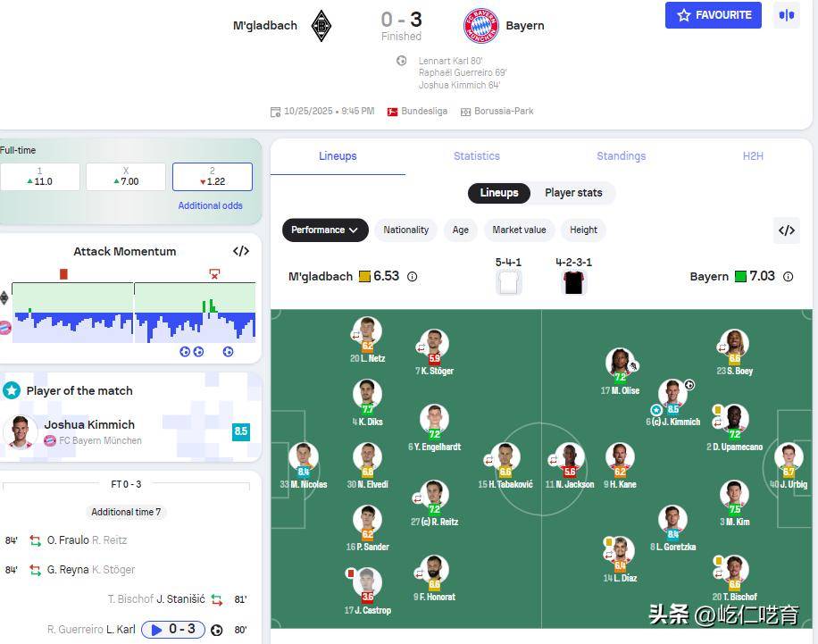
Task: Select the Height filter chip
Action: [x=583, y=230]
